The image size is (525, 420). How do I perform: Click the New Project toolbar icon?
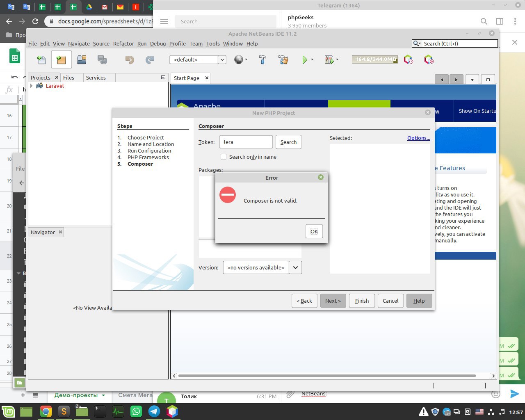click(x=62, y=60)
